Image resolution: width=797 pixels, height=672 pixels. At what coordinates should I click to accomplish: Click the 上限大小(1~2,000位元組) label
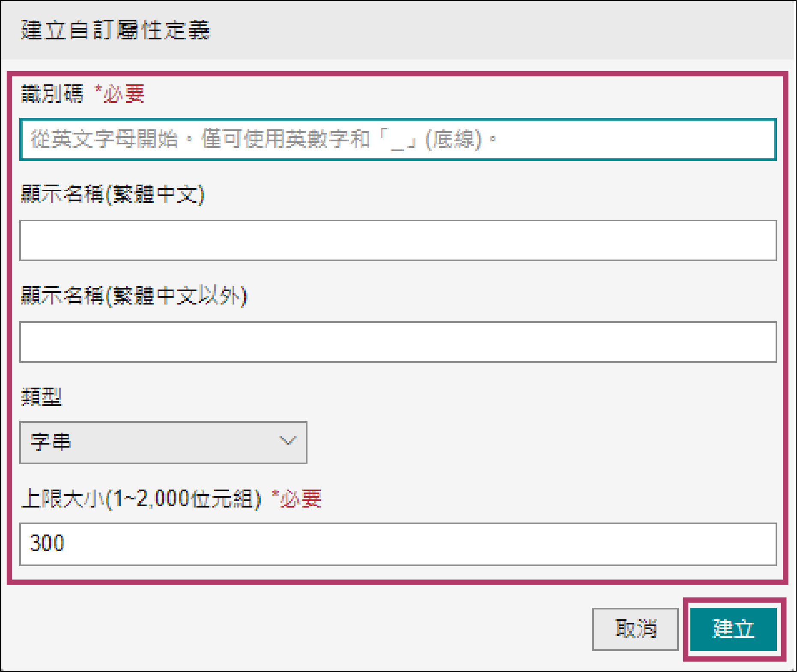[141, 499]
